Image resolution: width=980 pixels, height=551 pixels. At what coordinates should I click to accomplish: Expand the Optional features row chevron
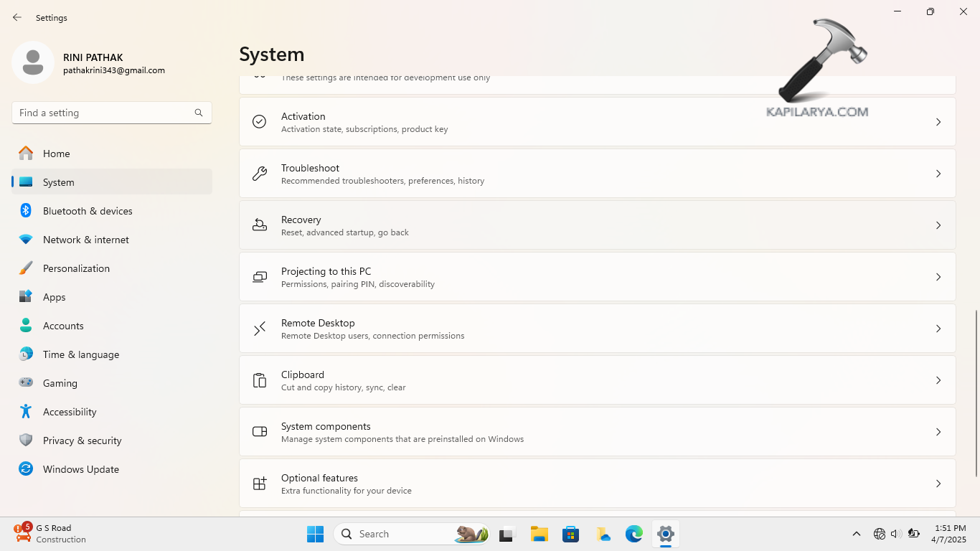[938, 484]
